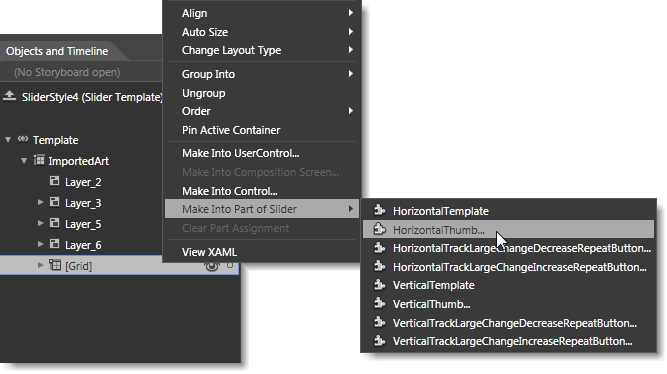The image size is (667, 374).
Task: Click the [Grid] layout icon
Action: (x=55, y=265)
